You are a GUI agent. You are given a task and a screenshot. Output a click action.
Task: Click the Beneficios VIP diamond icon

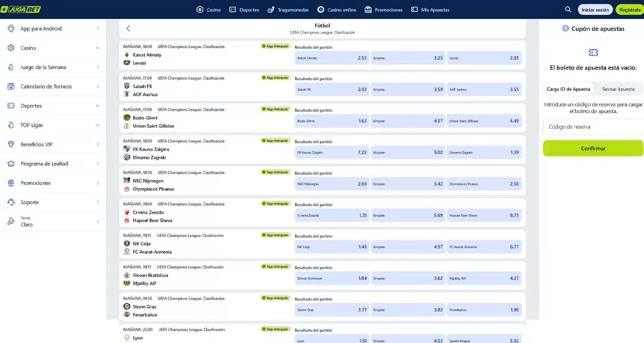pyautogui.click(x=11, y=144)
